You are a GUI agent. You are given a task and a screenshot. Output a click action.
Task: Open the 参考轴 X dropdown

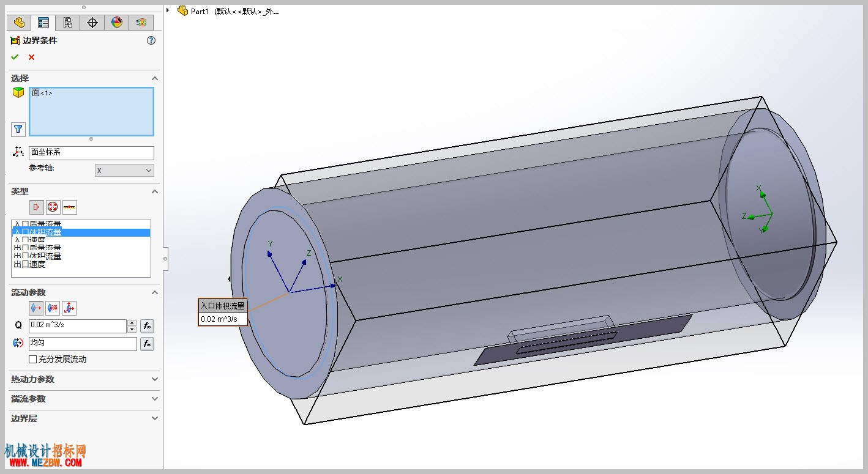[x=124, y=171]
